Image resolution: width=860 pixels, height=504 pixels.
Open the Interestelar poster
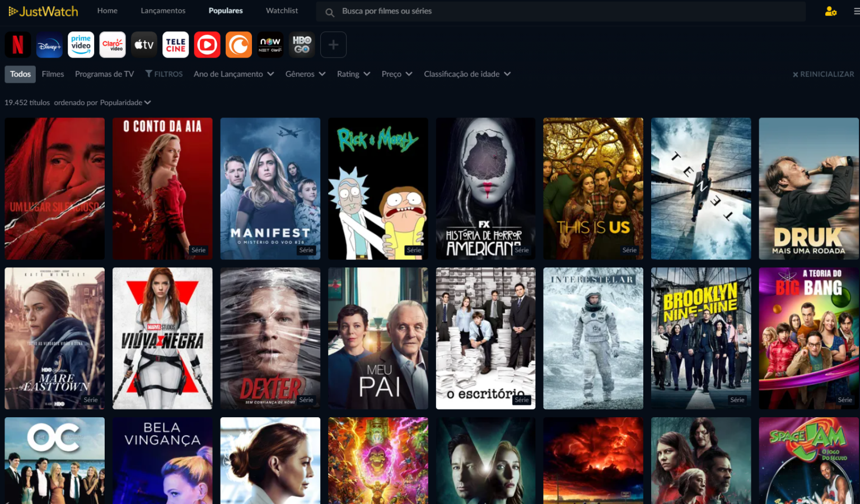593,338
